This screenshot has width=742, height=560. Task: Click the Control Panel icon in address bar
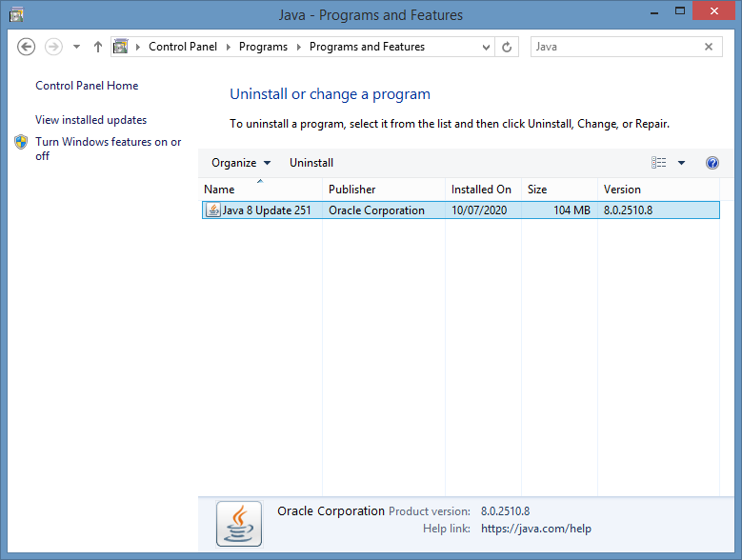coord(121,47)
